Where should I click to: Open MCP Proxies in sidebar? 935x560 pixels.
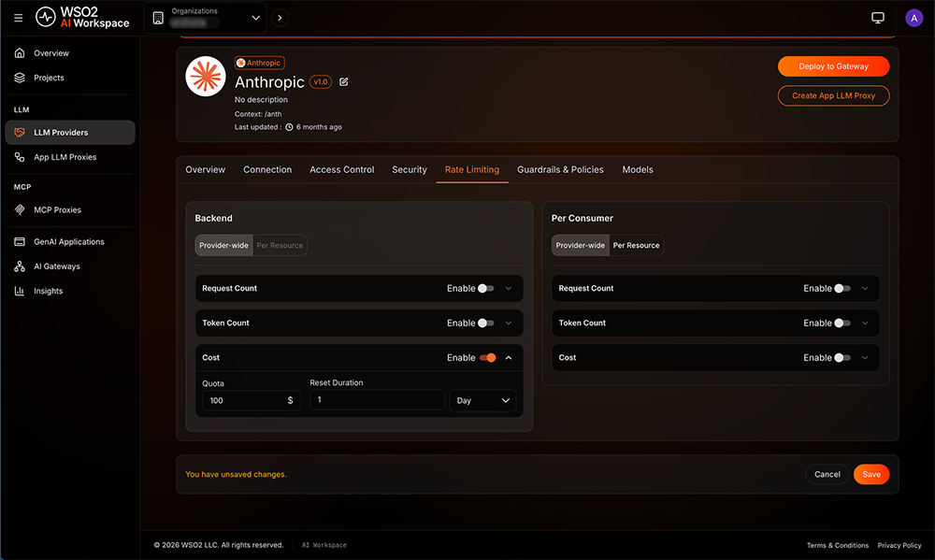click(x=70, y=210)
